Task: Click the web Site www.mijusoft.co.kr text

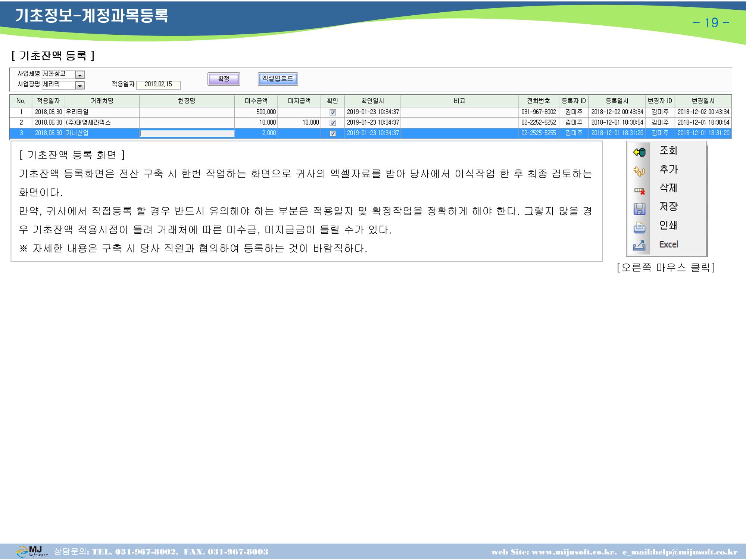Action: click(553, 552)
